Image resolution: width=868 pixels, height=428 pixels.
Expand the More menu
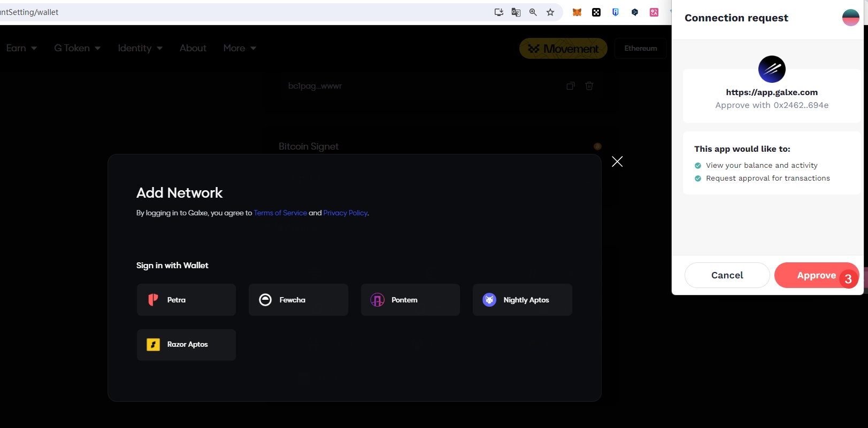click(239, 48)
